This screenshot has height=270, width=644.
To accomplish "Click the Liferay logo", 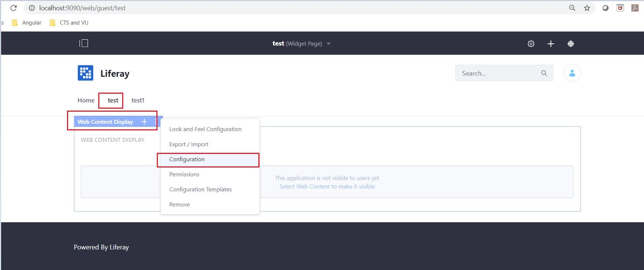I will click(x=85, y=73).
